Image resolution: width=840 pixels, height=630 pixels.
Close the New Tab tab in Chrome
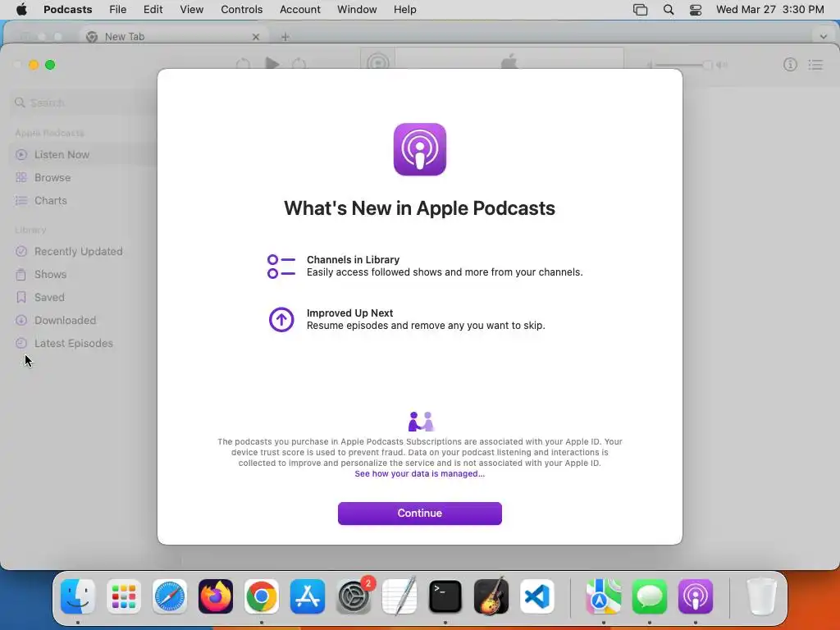point(256,37)
